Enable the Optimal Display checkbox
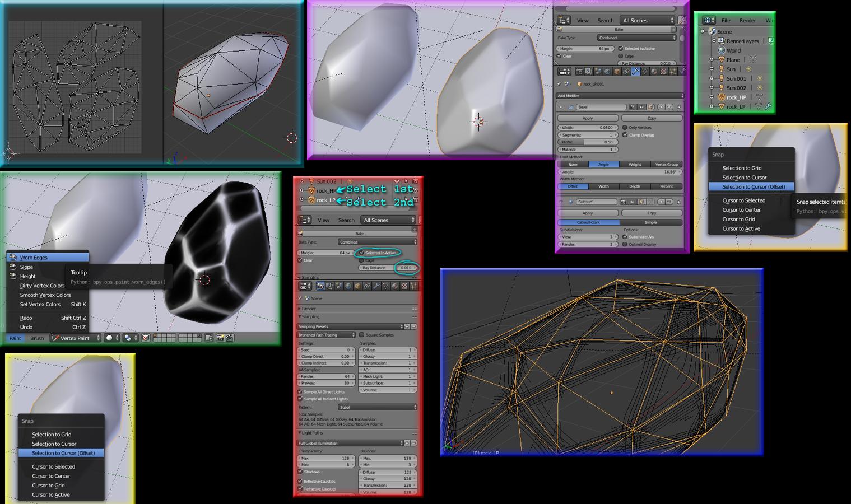Image resolution: width=851 pixels, height=504 pixels. (625, 244)
